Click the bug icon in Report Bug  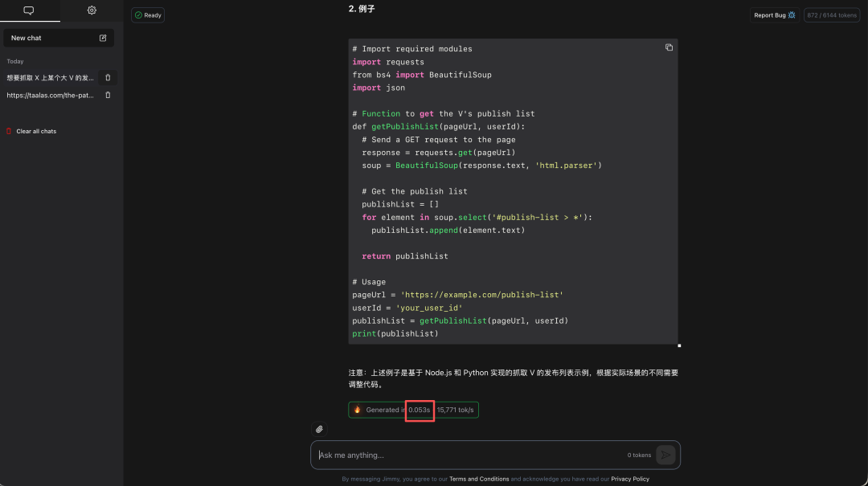[791, 14]
